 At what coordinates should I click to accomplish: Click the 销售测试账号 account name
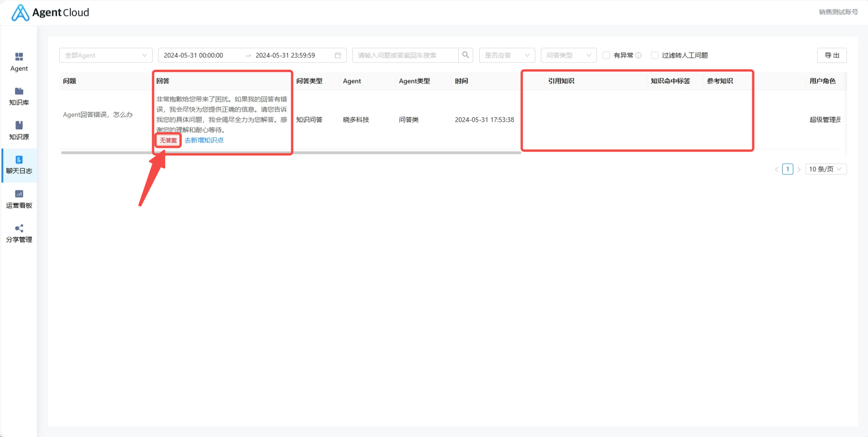tap(838, 12)
